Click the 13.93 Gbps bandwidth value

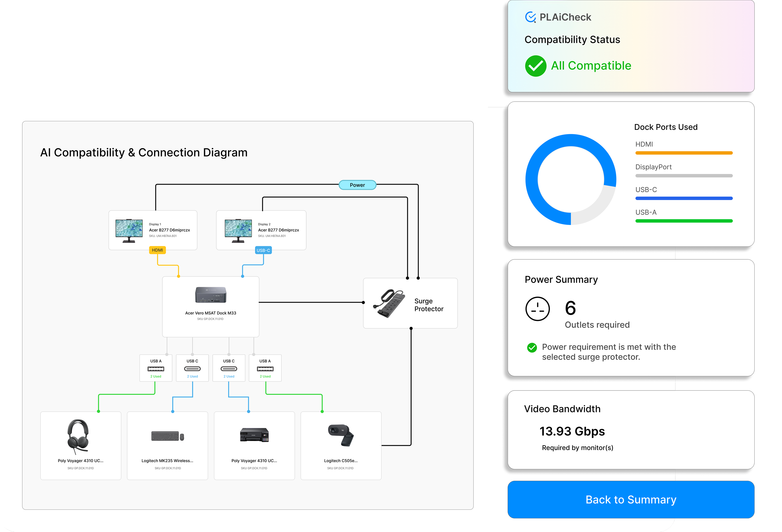coord(572,432)
